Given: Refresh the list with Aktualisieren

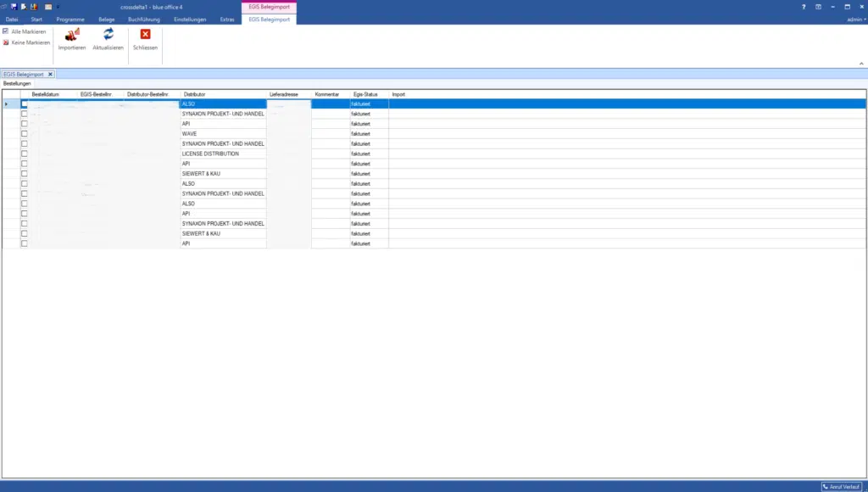Looking at the screenshot, I should click(108, 34).
